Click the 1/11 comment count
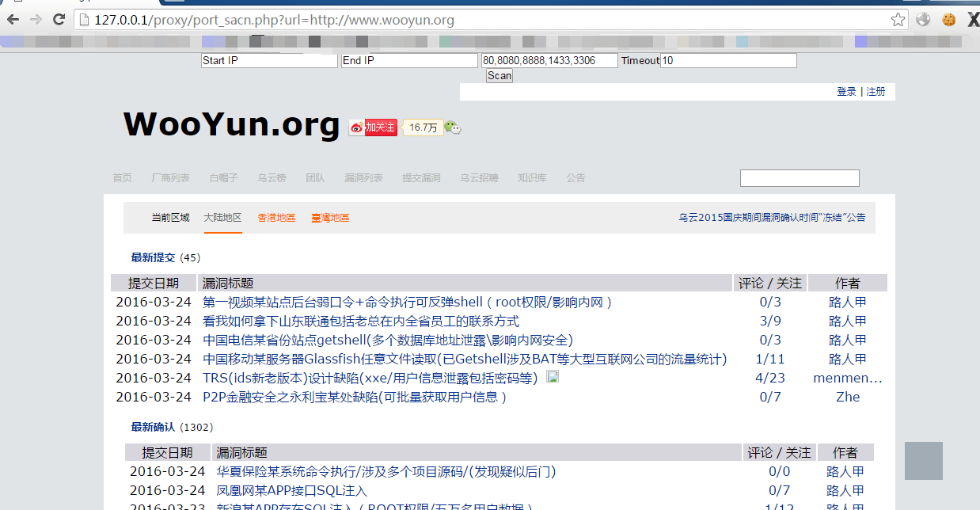The height and width of the screenshot is (510, 980). (x=770, y=359)
